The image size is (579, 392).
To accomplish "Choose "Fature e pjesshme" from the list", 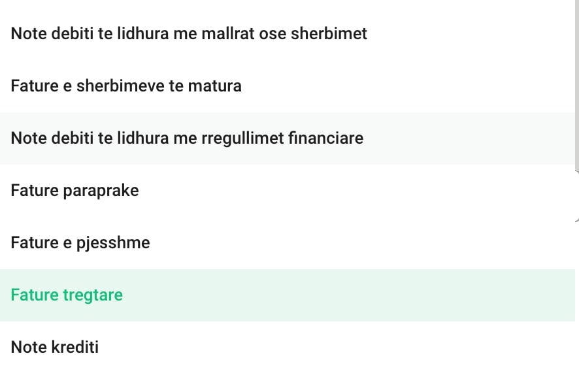I will click(x=80, y=242).
